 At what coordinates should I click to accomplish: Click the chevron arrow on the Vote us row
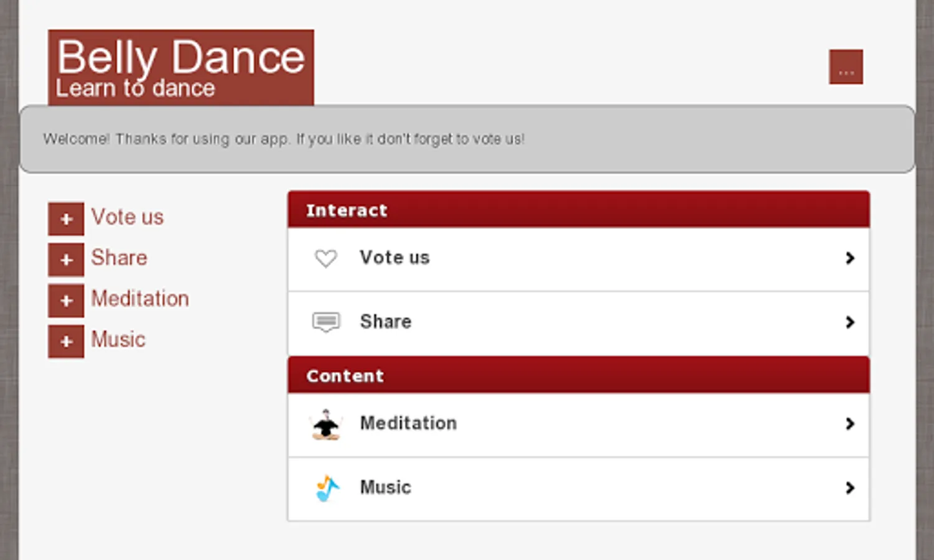coord(850,258)
